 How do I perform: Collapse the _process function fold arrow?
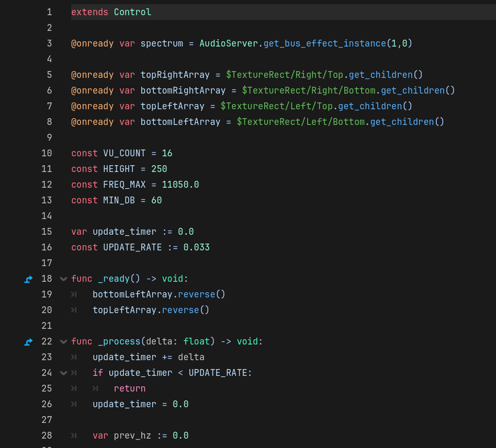[64, 341]
